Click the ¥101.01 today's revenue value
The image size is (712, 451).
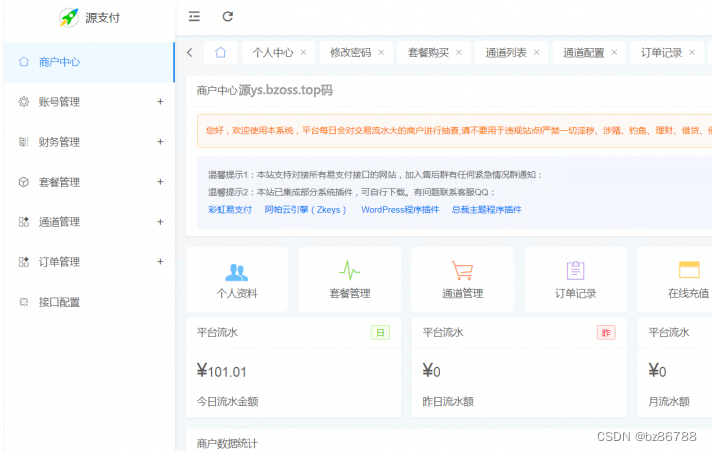[222, 372]
